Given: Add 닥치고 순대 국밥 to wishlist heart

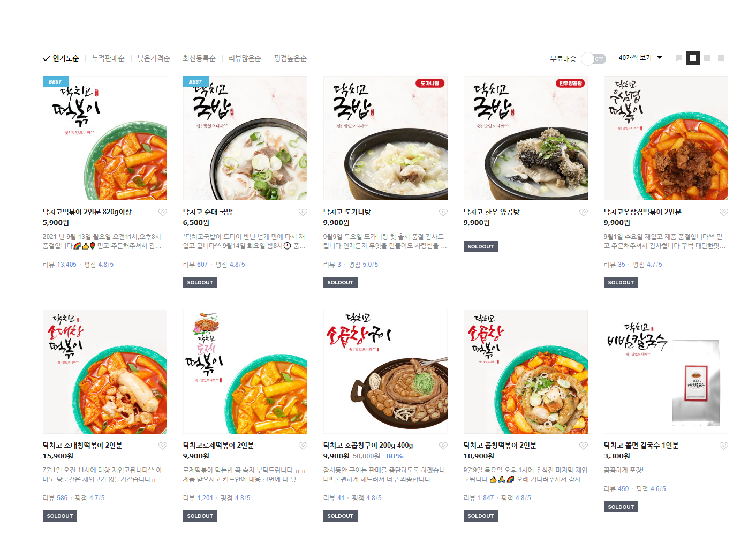Looking at the screenshot, I should (x=303, y=213).
